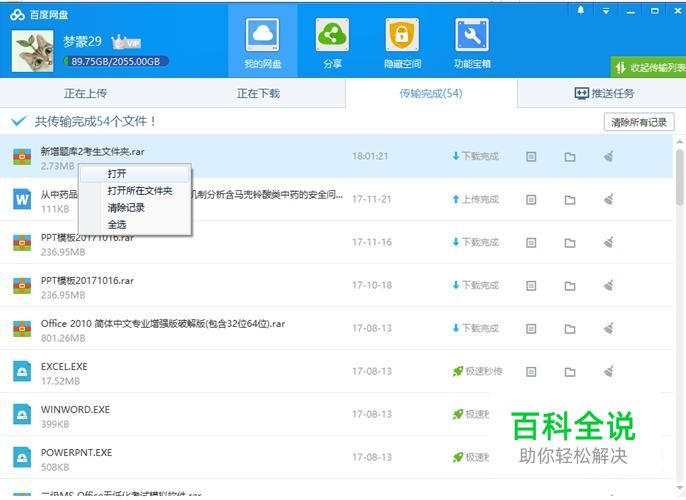Open the 功能宝箱 toolbox section
The image size is (686, 500).
pos(472,43)
